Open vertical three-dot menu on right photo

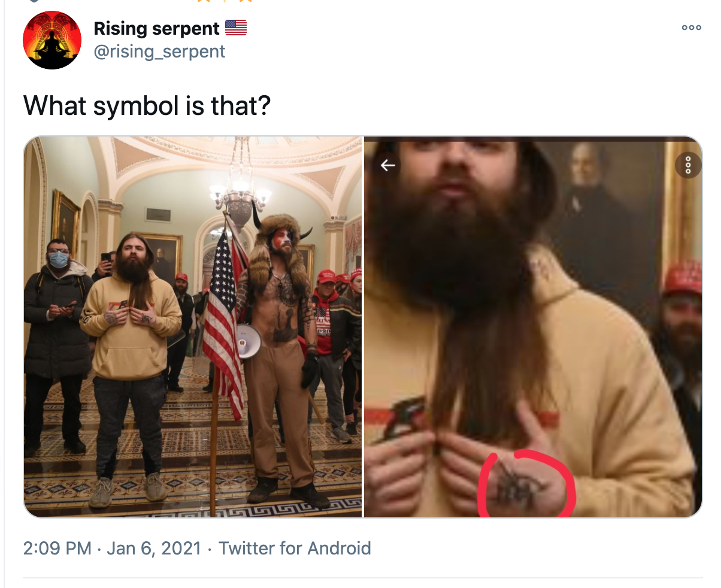pos(688,165)
